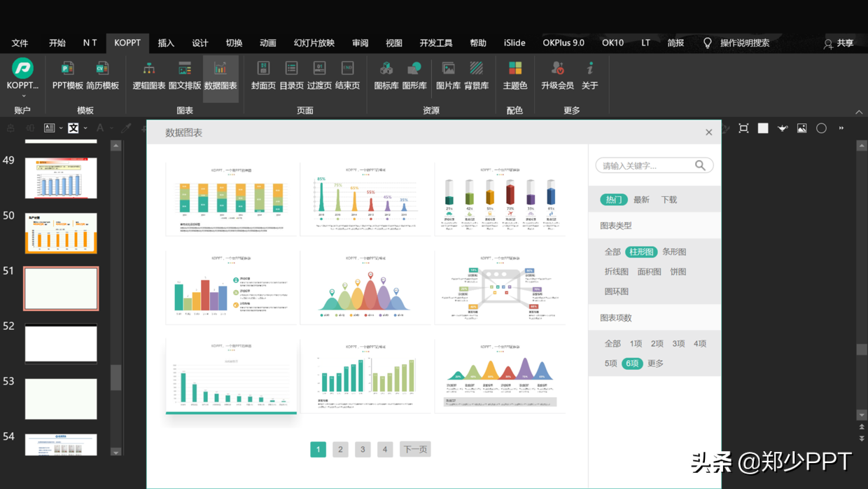Switch to the iSlide tab
Viewport: 868px width, 489px height.
(514, 43)
